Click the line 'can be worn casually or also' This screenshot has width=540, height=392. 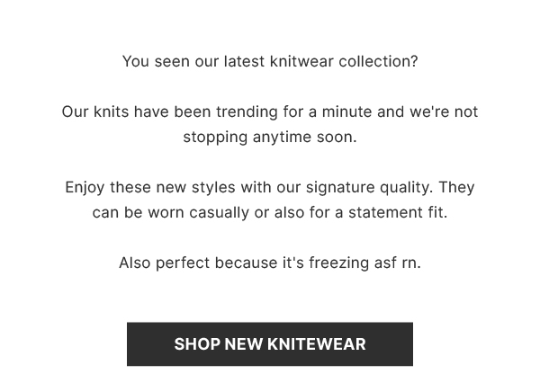click(x=270, y=212)
